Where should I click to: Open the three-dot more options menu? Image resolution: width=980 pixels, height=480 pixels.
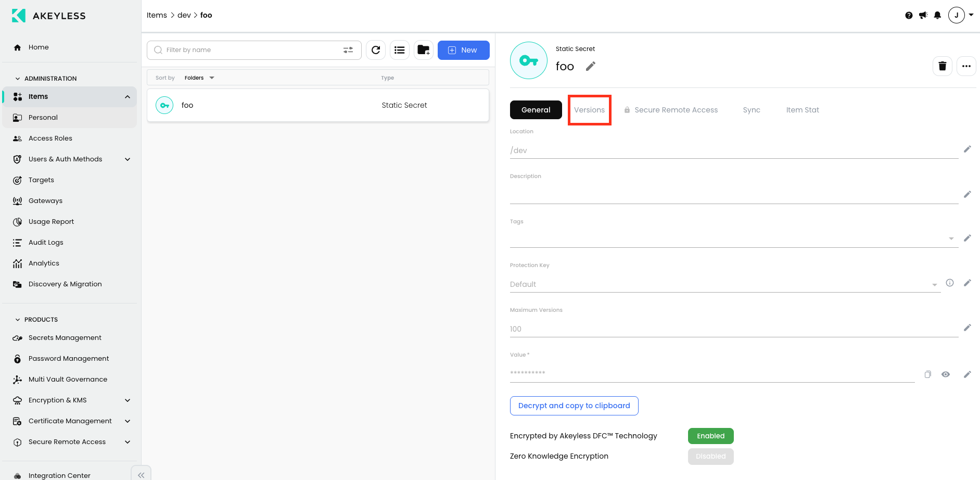click(966, 66)
